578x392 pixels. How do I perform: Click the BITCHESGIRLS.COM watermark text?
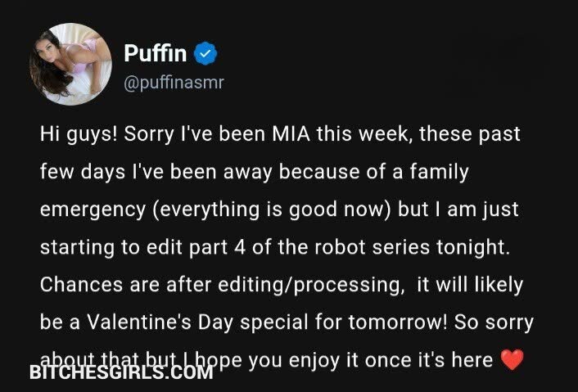(x=120, y=372)
